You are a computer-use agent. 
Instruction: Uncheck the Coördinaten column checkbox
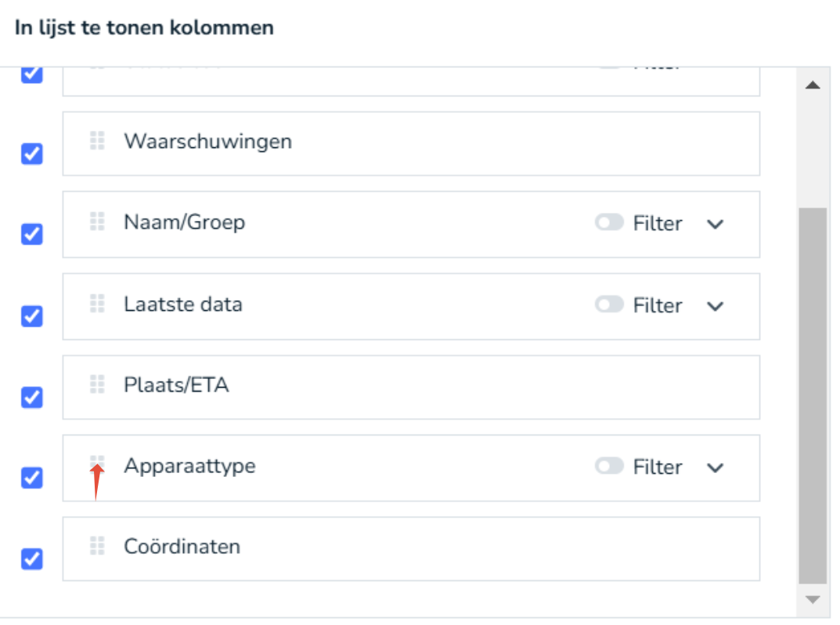click(x=32, y=559)
